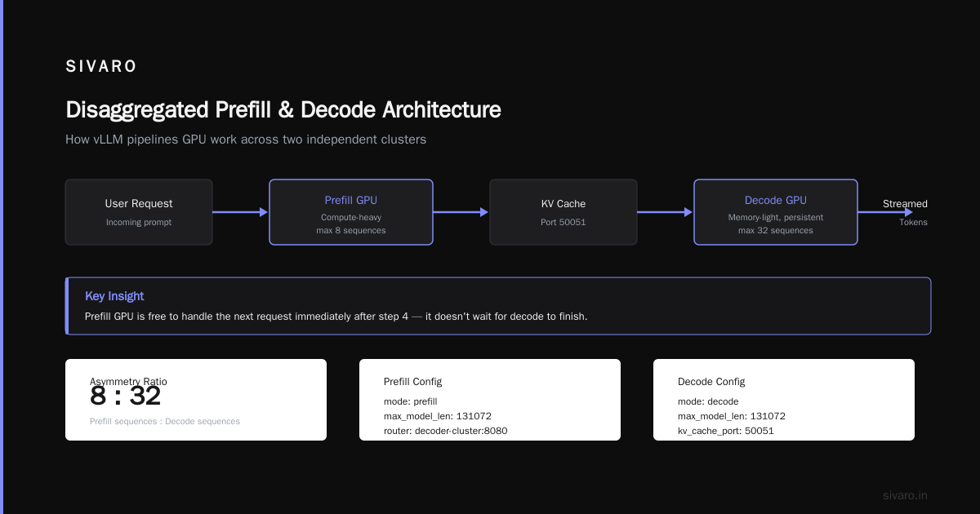
Task: Select the KV Cache box
Action: [563, 212]
